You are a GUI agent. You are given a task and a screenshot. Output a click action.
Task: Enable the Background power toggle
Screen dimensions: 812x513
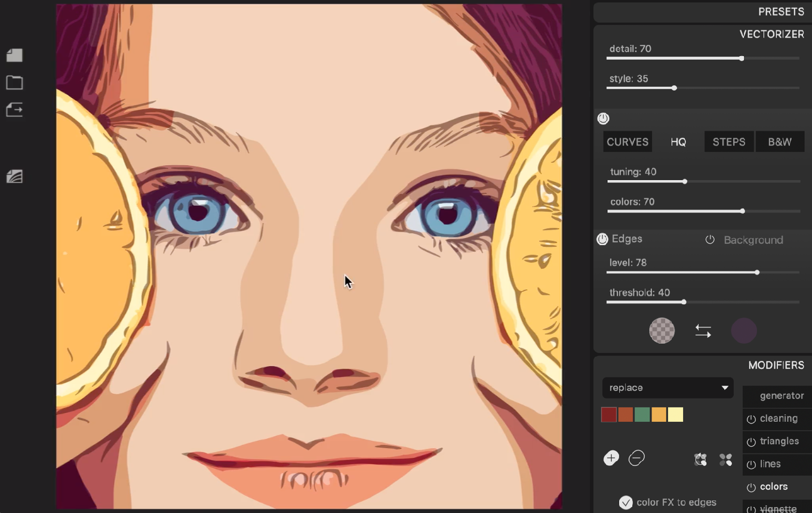click(x=710, y=240)
